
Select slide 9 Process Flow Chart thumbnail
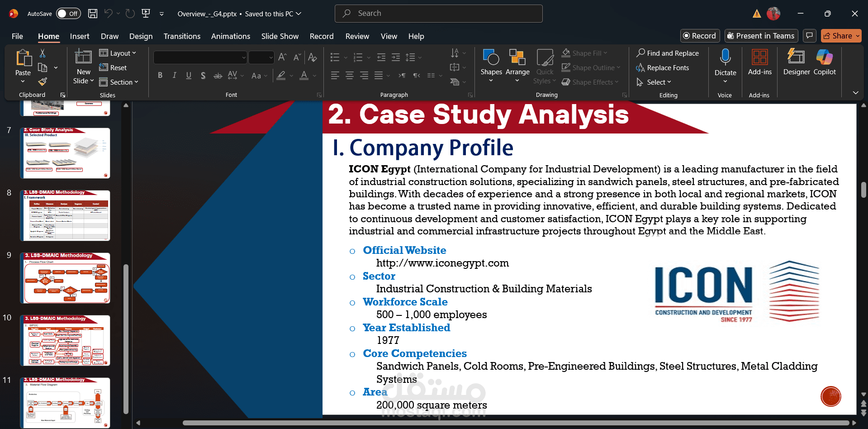click(65, 278)
